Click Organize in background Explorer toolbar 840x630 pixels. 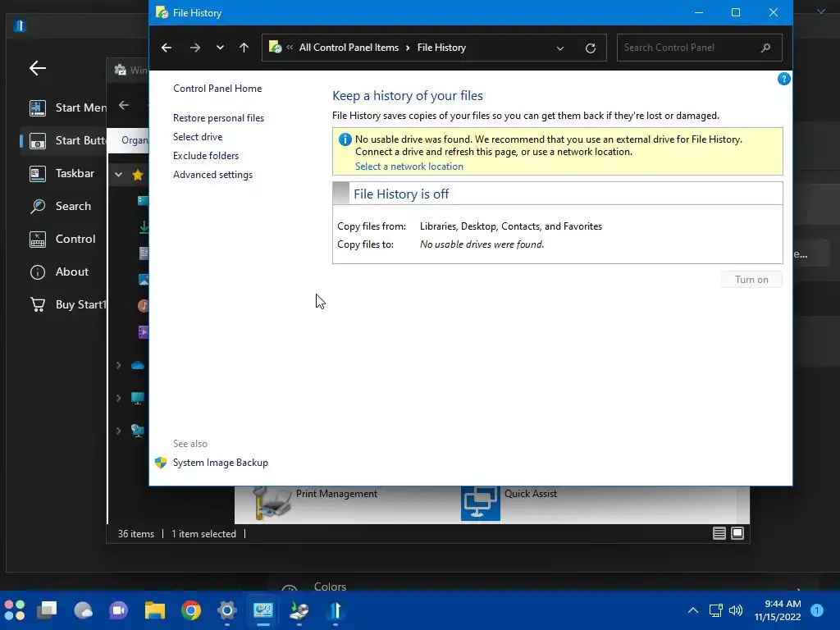click(x=135, y=140)
